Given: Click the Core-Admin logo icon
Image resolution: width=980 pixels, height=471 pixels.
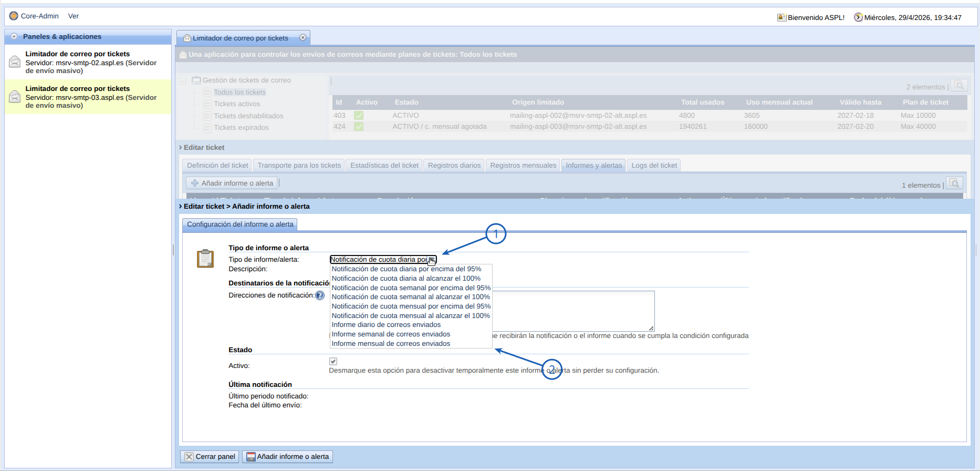Looking at the screenshot, I should (x=14, y=16).
